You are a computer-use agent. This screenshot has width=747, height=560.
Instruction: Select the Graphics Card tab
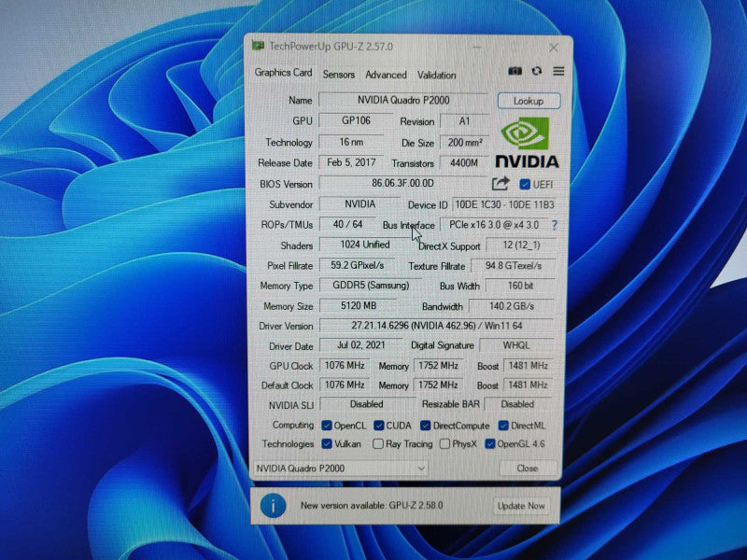[283, 73]
